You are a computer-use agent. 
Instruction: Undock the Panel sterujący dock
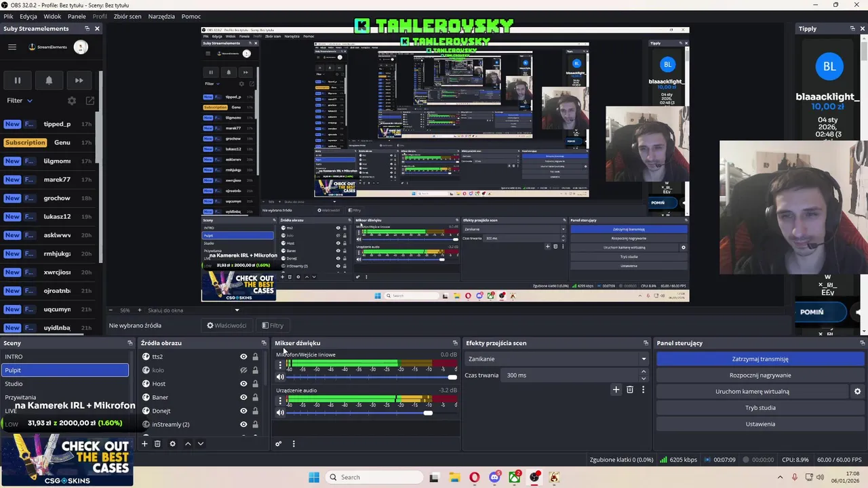pos(862,343)
